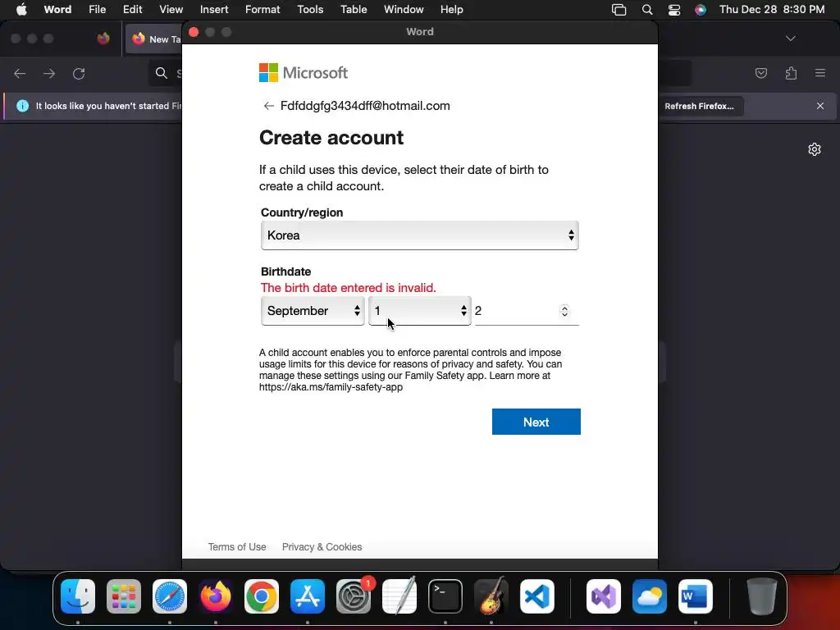Click the Firefox reload button
Image resolution: width=840 pixels, height=630 pixels.
(x=79, y=73)
